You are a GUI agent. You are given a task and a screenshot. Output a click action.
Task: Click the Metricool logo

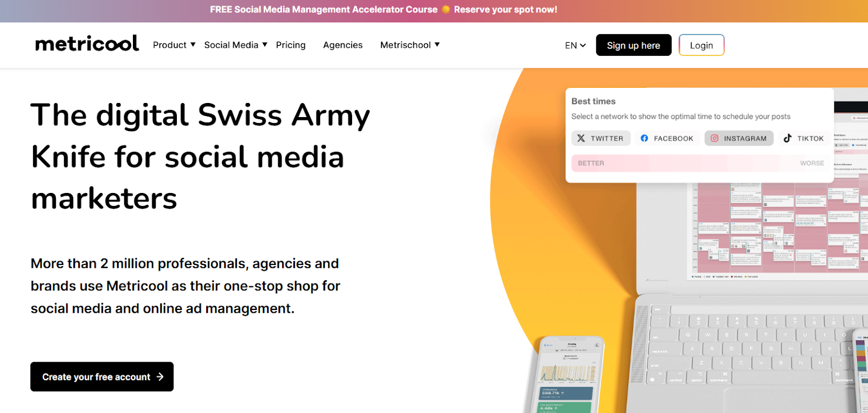pyautogui.click(x=87, y=44)
